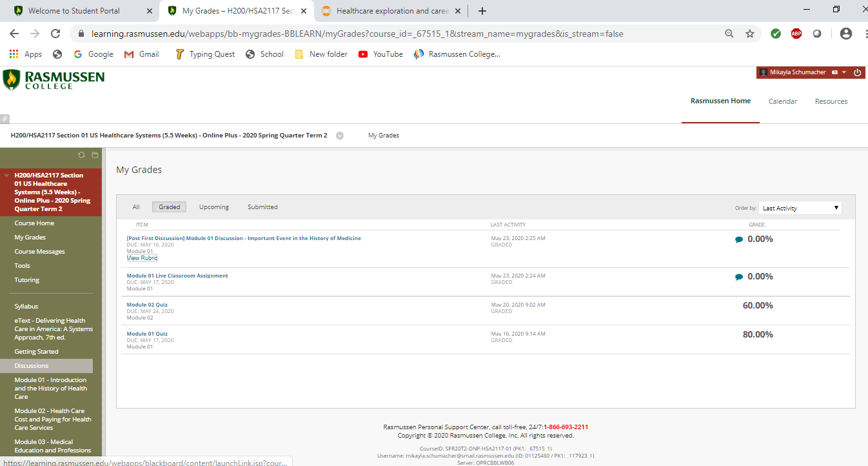This screenshot has width=868, height=466.
Task: Show Submitted grade items
Action: pyautogui.click(x=262, y=207)
